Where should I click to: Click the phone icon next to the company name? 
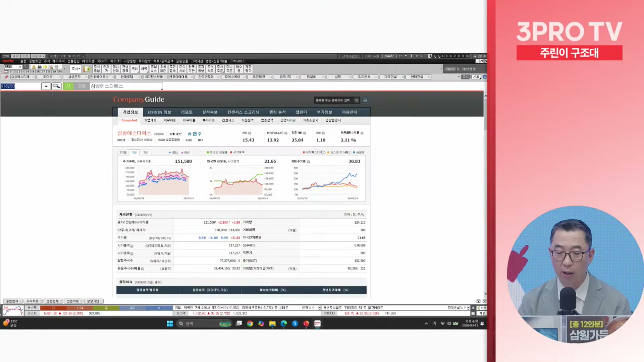(x=195, y=134)
